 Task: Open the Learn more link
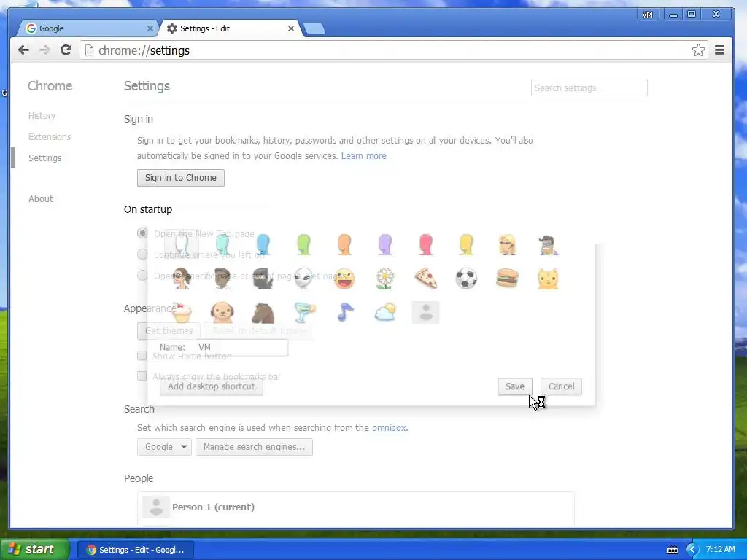click(x=363, y=156)
